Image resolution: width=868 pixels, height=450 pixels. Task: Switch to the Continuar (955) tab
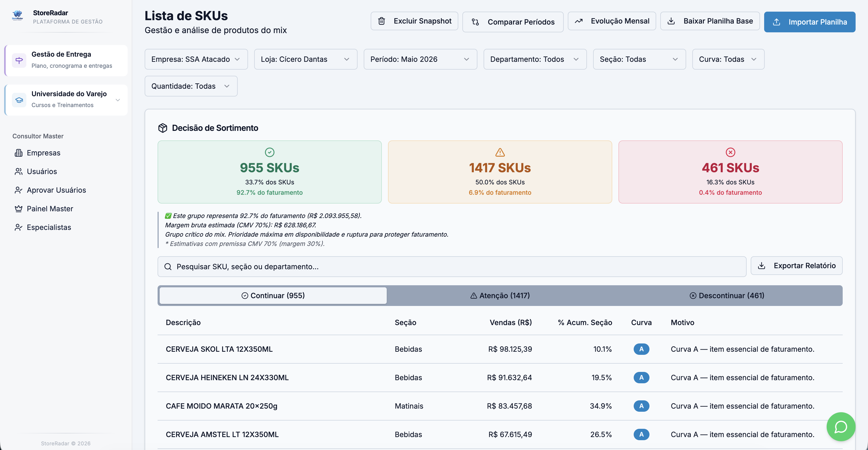273,296
